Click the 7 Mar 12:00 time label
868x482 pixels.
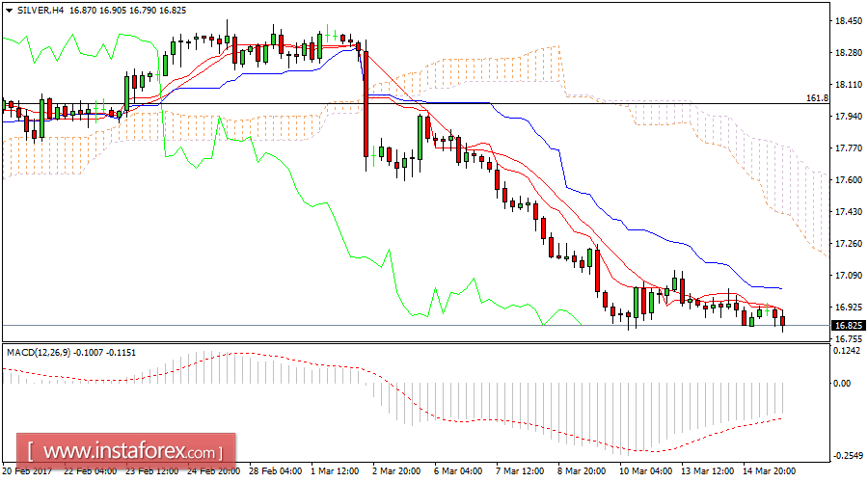tap(521, 471)
